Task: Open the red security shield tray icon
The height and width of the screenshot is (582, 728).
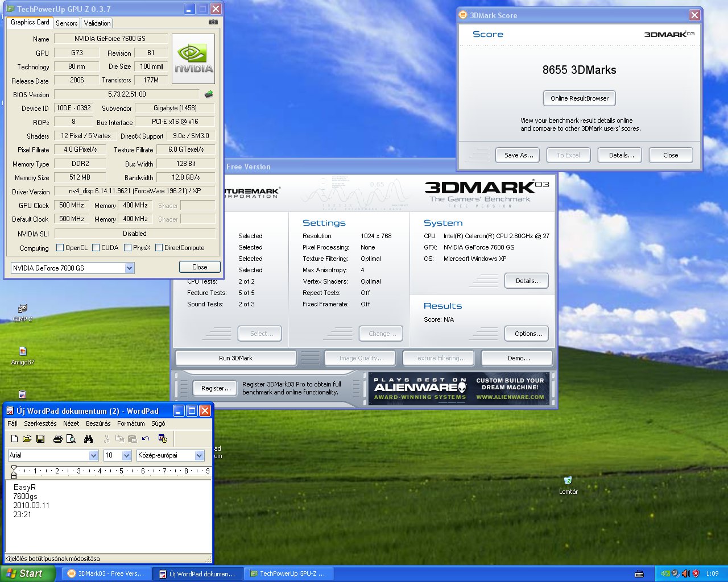Action: pyautogui.click(x=695, y=573)
